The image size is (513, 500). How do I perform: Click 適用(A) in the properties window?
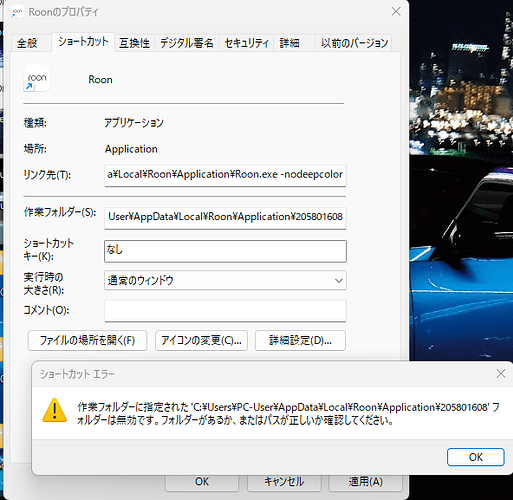tap(366, 482)
